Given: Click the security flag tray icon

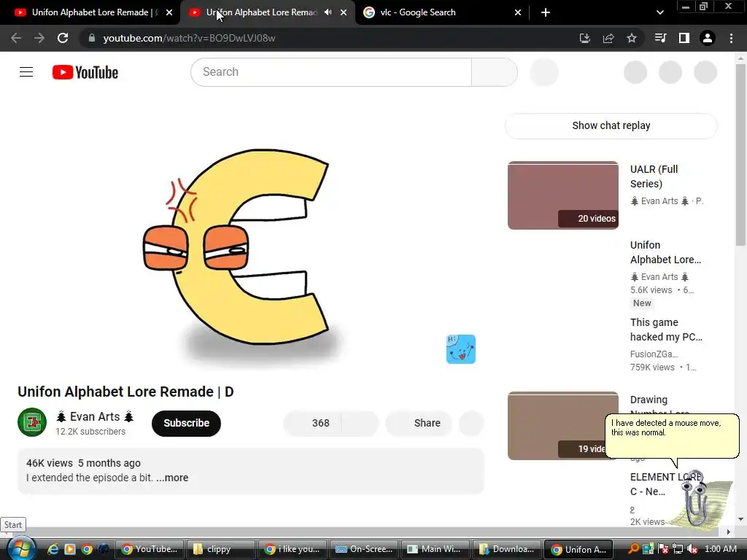Looking at the screenshot, I should pos(663,549).
